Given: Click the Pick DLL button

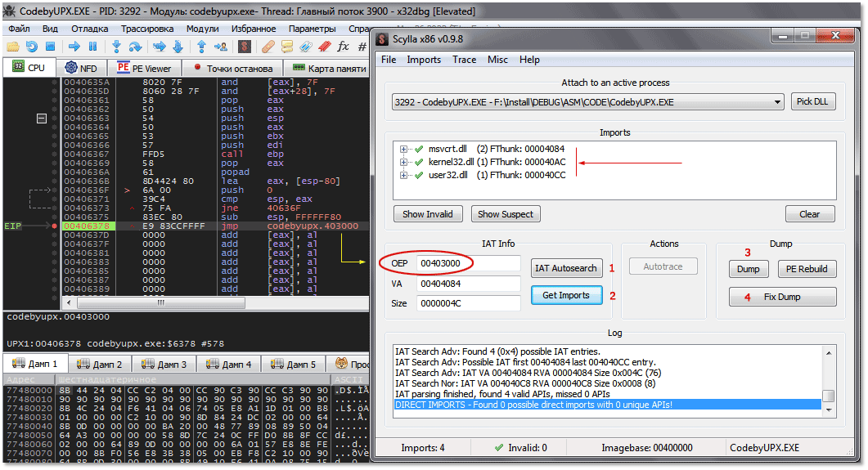Looking at the screenshot, I should coord(812,101).
